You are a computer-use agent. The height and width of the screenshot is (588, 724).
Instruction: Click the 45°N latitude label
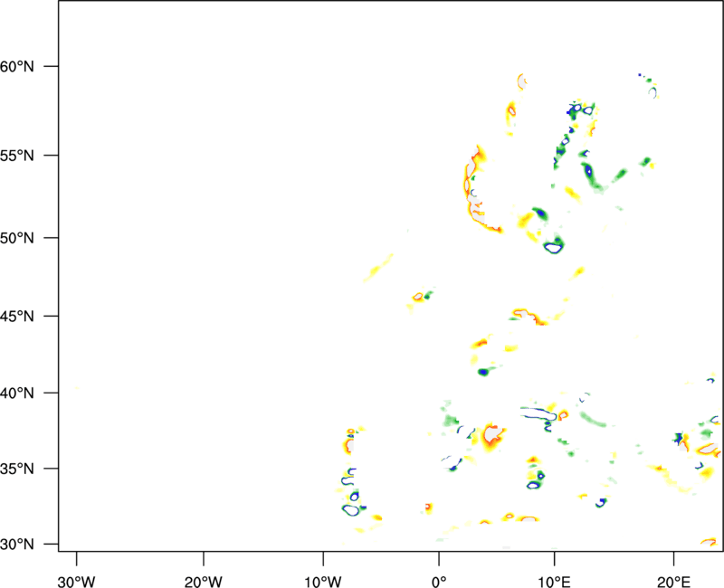tap(17, 316)
